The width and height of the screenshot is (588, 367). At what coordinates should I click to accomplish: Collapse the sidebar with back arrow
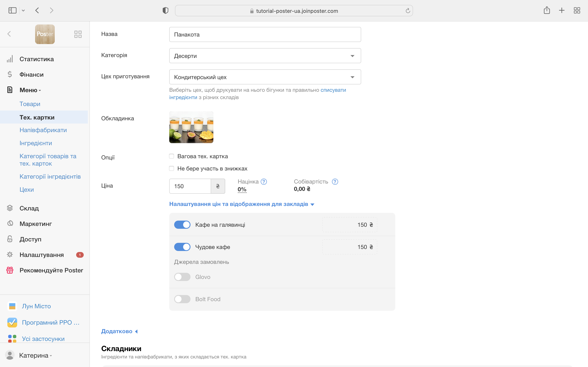9,34
